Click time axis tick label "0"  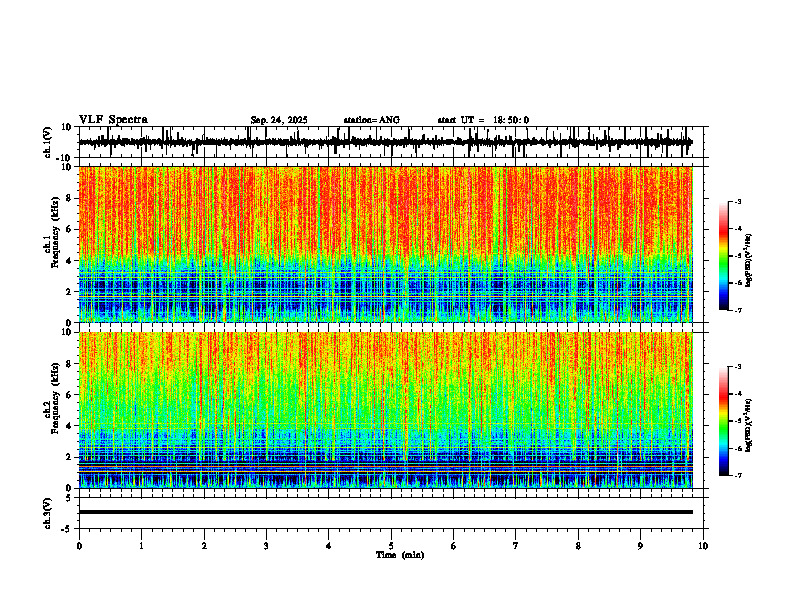(79, 546)
